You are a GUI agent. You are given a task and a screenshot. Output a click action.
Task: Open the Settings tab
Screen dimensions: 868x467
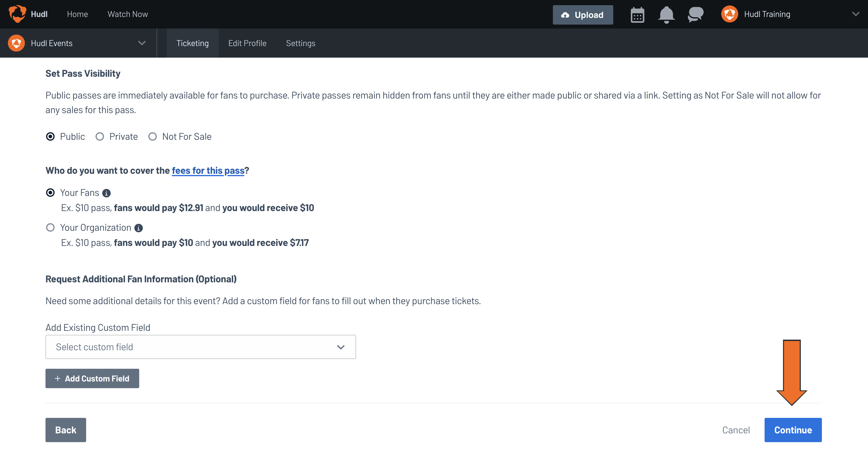(300, 43)
